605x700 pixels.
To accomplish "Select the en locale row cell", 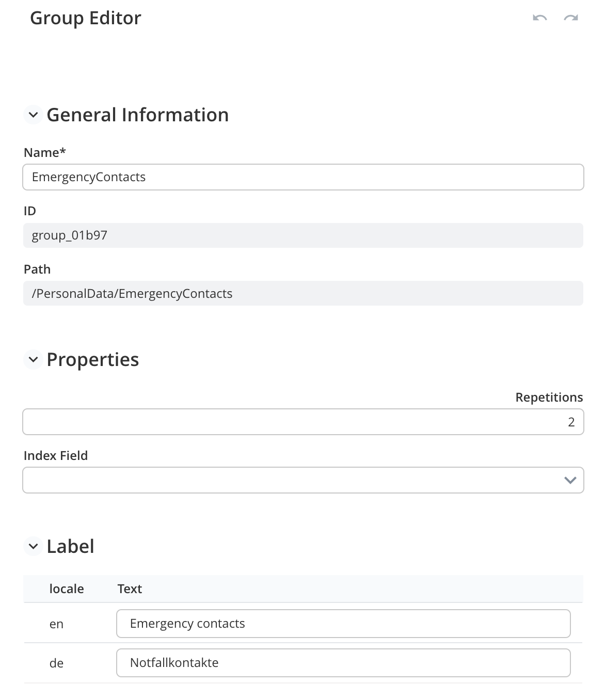I will 56,624.
